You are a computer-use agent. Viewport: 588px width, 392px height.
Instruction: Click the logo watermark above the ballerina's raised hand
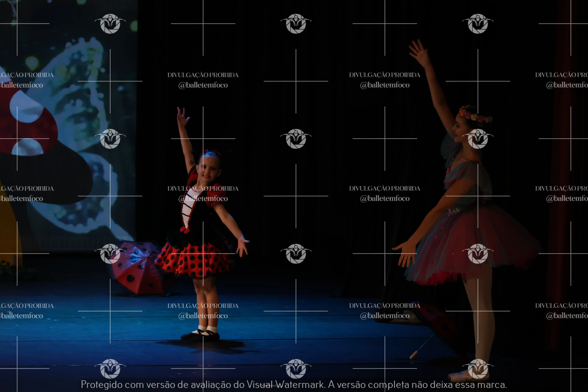(478, 24)
